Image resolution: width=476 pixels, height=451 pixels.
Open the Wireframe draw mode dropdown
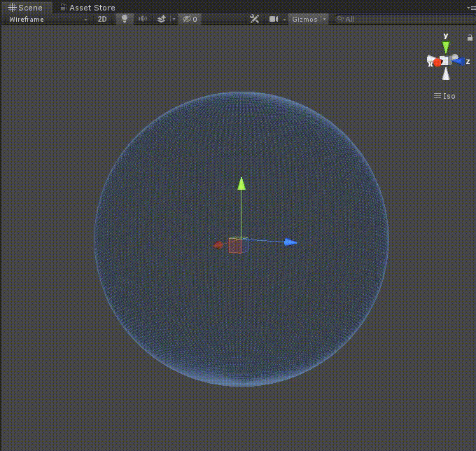[x=48, y=19]
